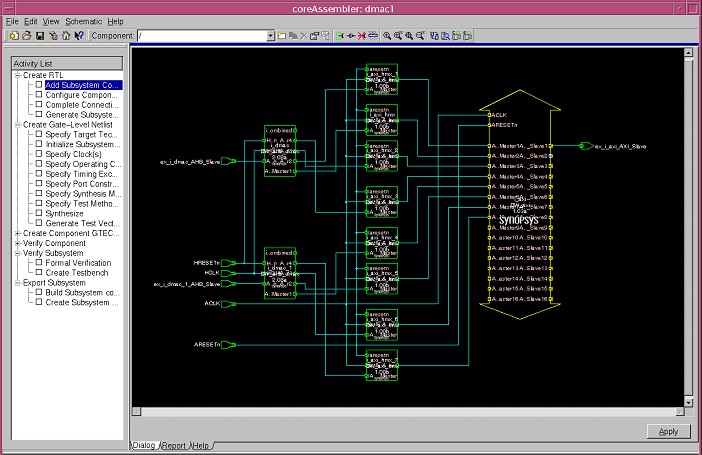This screenshot has height=455, width=702.
Task: Select the Add Subsystem Components activity
Action: click(83, 85)
